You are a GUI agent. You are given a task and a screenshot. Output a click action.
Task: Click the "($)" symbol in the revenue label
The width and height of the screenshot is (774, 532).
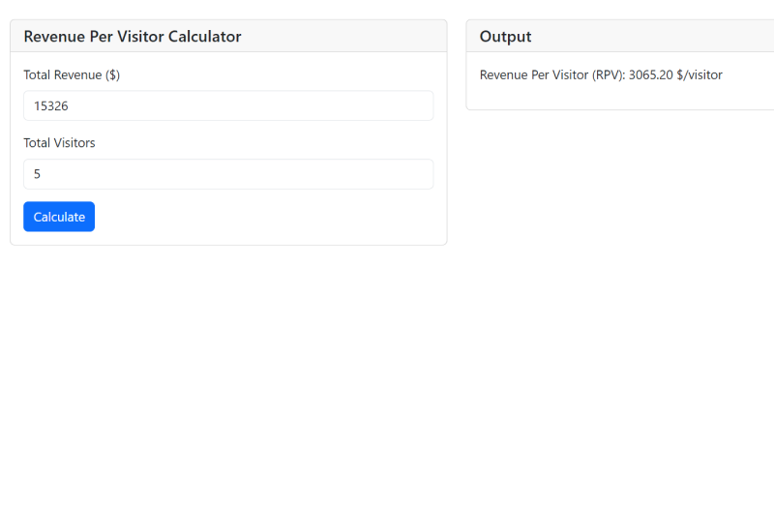point(112,74)
